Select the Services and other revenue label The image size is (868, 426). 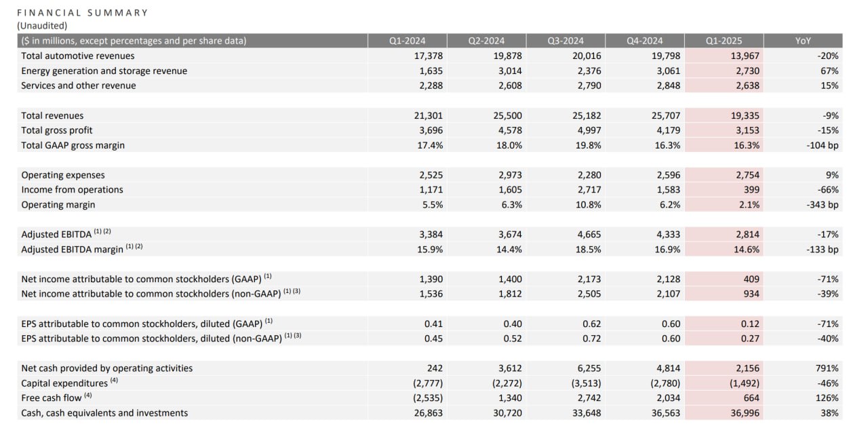pyautogui.click(x=79, y=85)
